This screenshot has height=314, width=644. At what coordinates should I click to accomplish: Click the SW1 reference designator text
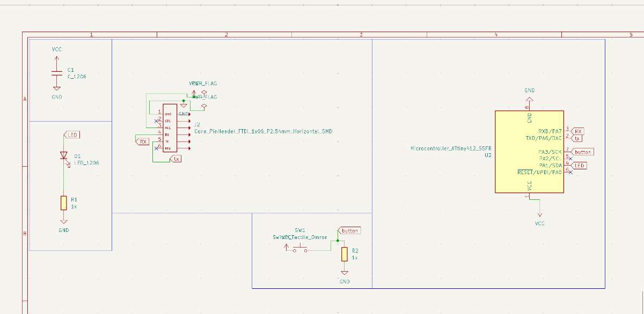click(x=299, y=229)
